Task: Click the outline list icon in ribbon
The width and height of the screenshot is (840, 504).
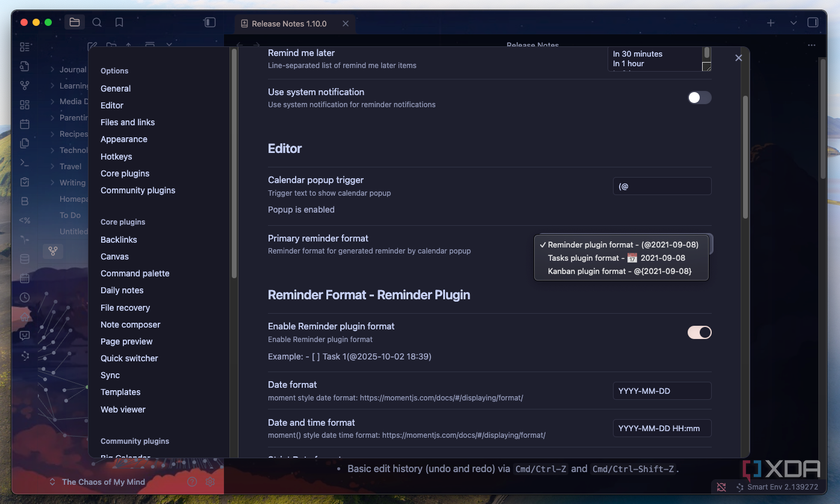Action: tap(25, 47)
